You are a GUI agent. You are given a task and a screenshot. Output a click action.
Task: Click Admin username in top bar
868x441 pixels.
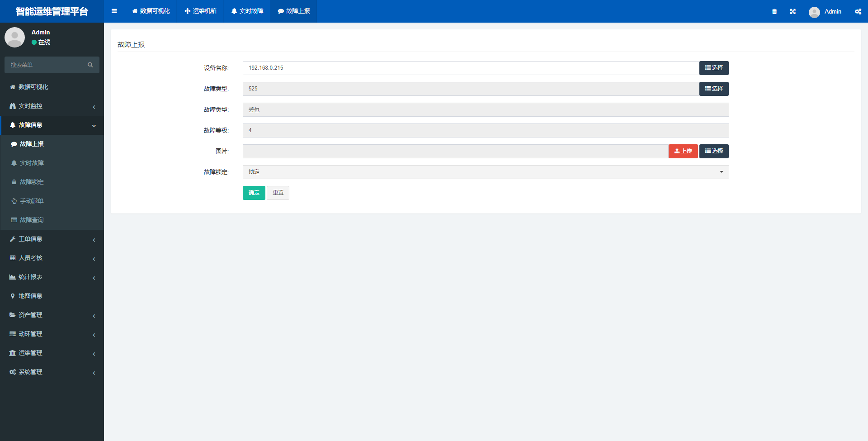click(x=833, y=11)
